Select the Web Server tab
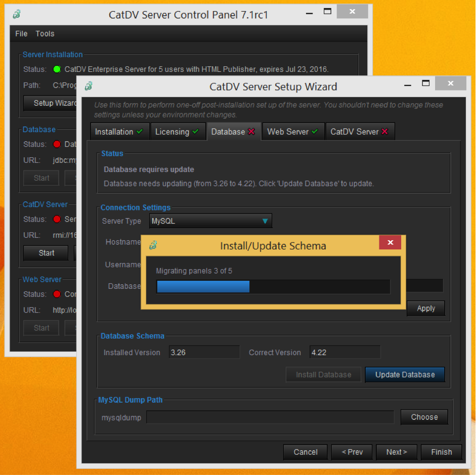The width and height of the screenshot is (476, 475). (x=292, y=132)
